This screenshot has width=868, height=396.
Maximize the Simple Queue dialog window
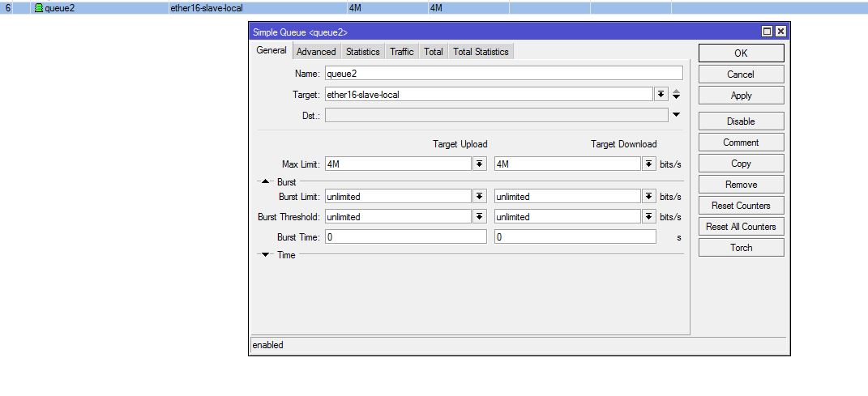[x=768, y=32]
